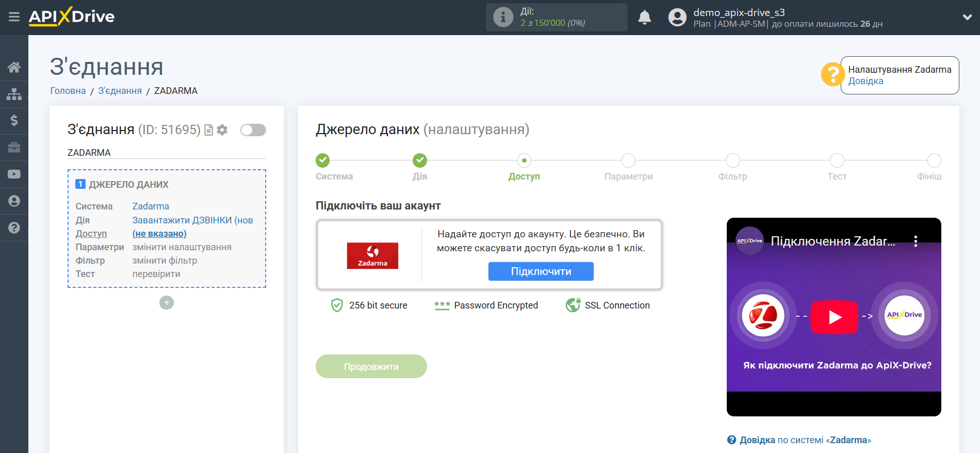The height and width of the screenshot is (453, 980).
Task: Open the hamburger menu
Action: [x=14, y=17]
